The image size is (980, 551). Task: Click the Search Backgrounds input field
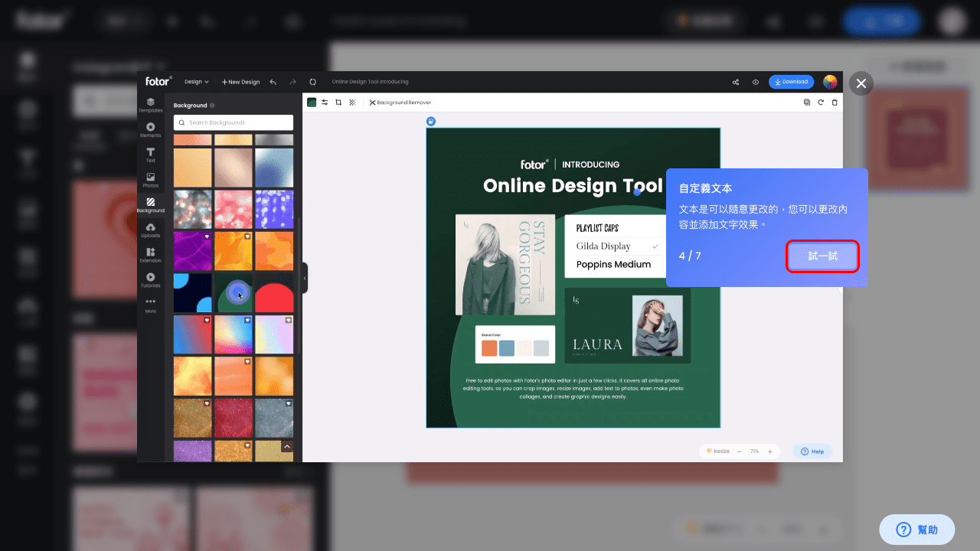pyautogui.click(x=234, y=122)
